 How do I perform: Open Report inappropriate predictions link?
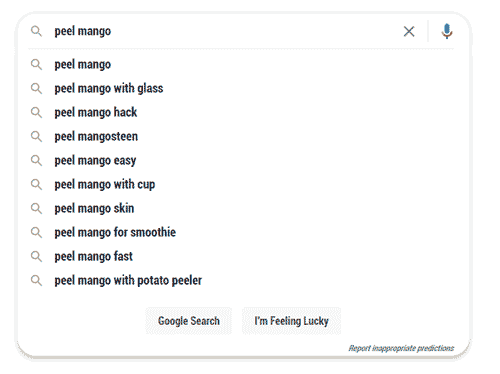click(x=401, y=348)
